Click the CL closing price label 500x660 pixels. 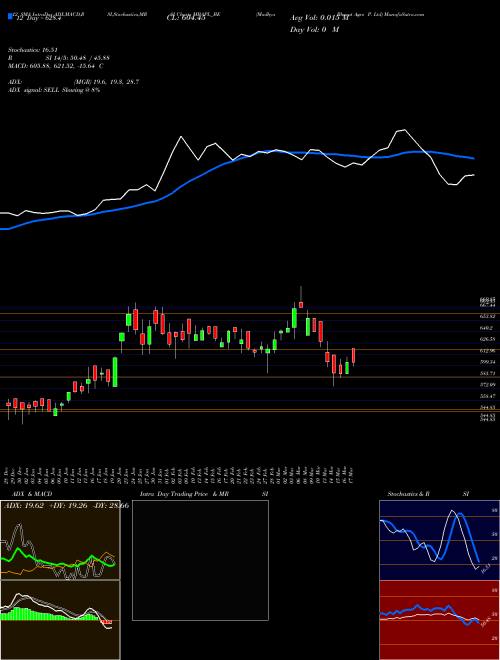pos(186,18)
